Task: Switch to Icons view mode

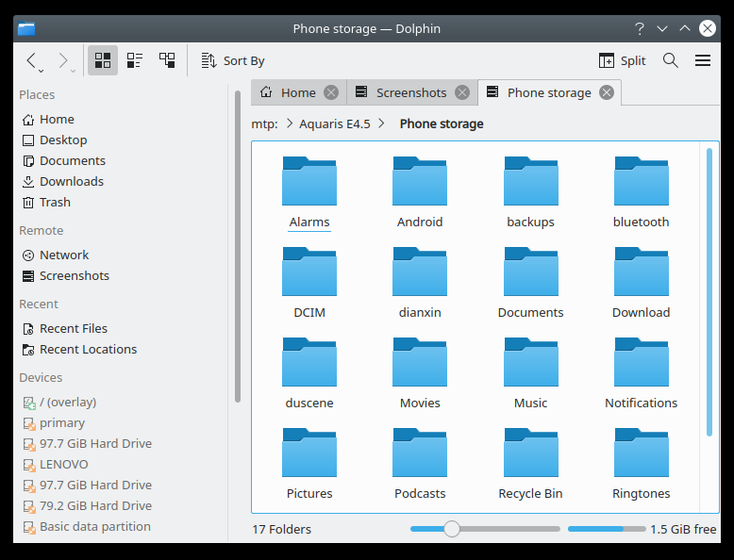Action: coord(103,60)
